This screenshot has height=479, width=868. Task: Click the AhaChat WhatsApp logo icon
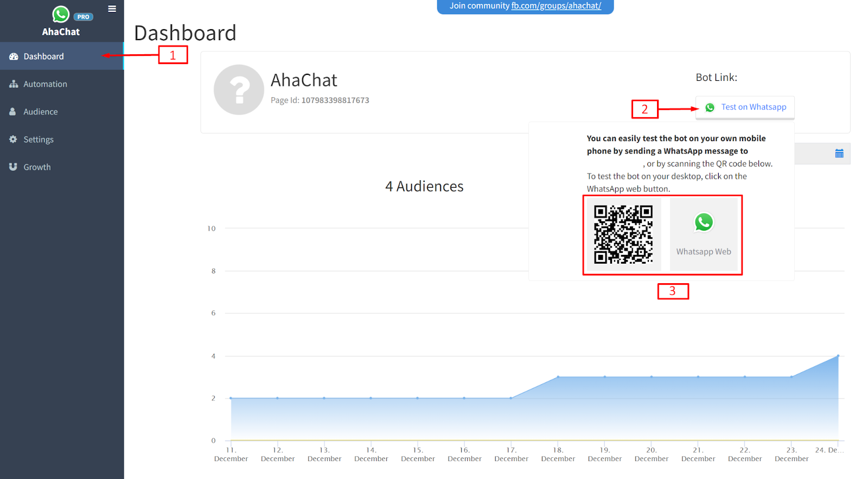[x=61, y=14]
